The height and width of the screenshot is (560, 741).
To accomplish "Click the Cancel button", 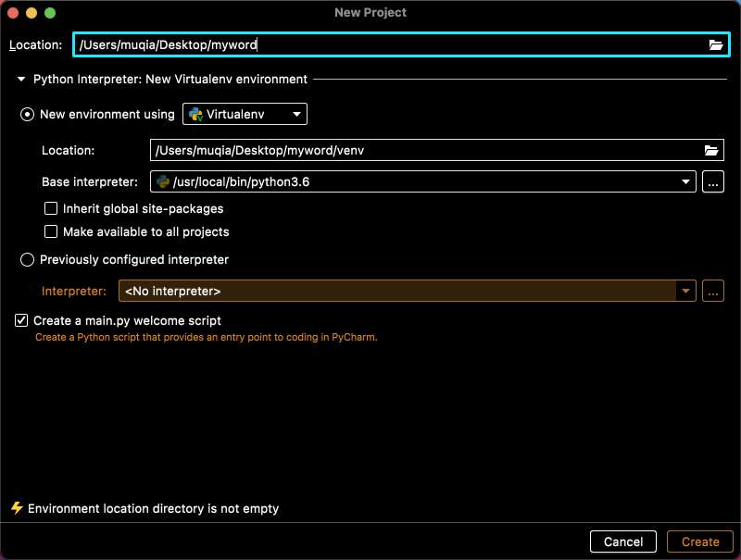I will 622,541.
